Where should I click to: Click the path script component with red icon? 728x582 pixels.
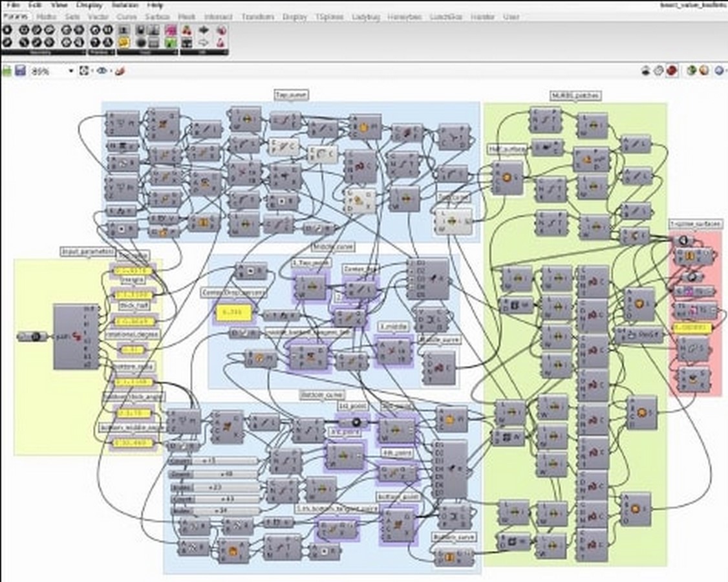point(76,337)
